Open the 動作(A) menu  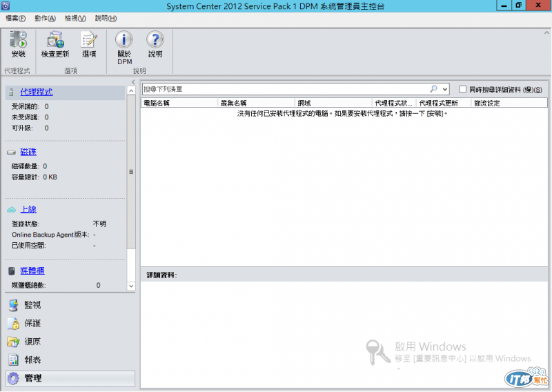(x=45, y=19)
